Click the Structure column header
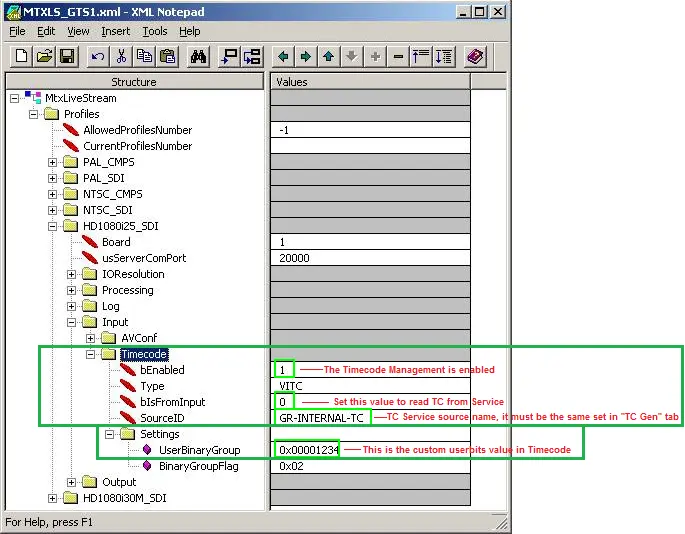 click(x=133, y=81)
